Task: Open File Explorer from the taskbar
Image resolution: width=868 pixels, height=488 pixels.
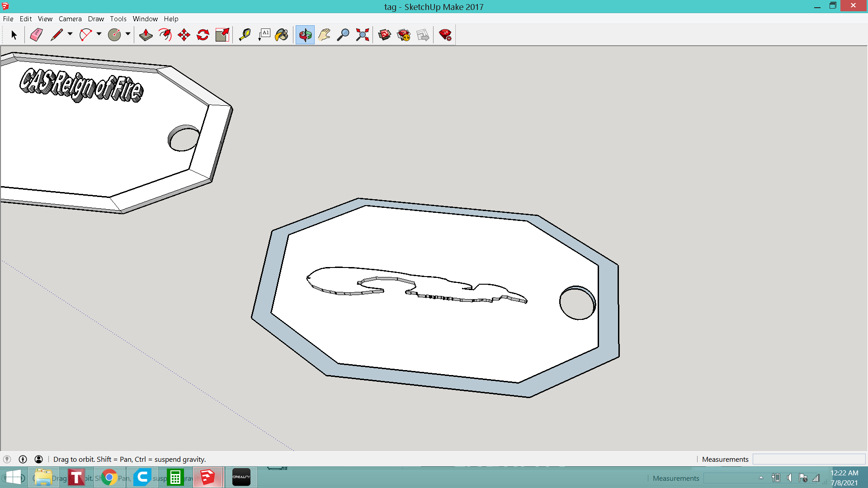Action: (43, 478)
